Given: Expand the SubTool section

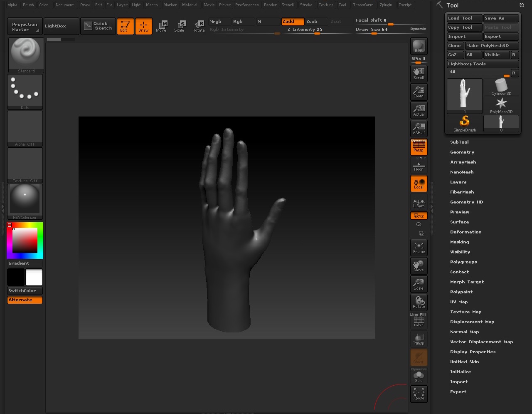Looking at the screenshot, I should click(459, 142).
